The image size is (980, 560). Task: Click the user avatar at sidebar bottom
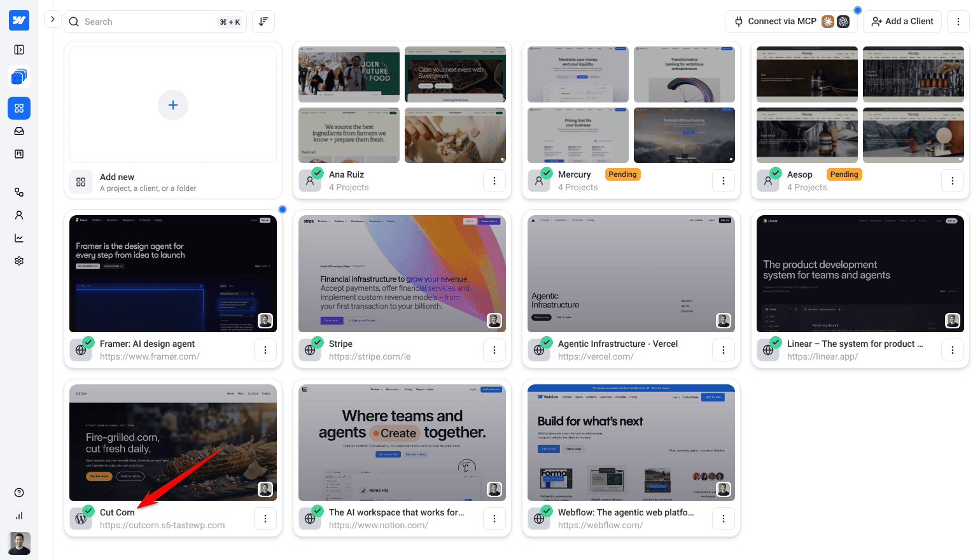(19, 543)
